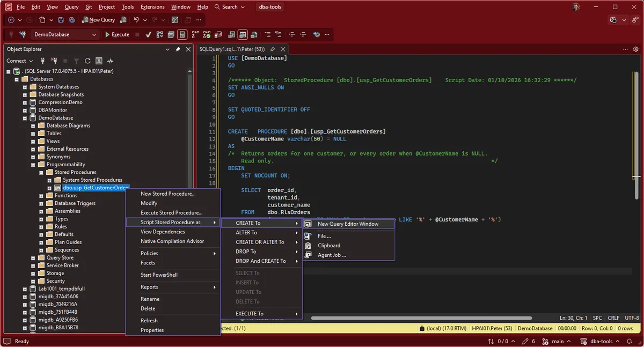This screenshot has width=644, height=347.
Task: Click the Disconnect plug icon in Object Explorer
Action: click(54, 61)
